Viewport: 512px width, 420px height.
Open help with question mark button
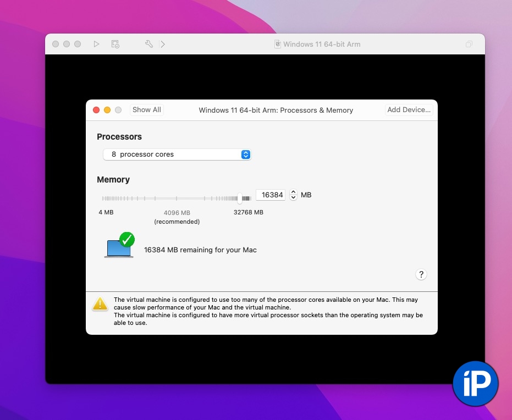pos(421,274)
